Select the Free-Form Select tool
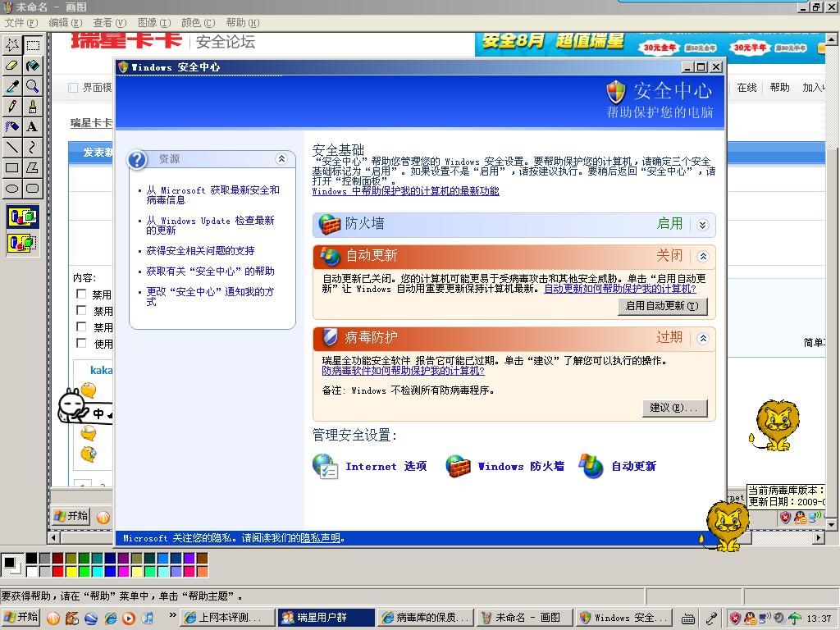840x630 pixels. pos(12,45)
